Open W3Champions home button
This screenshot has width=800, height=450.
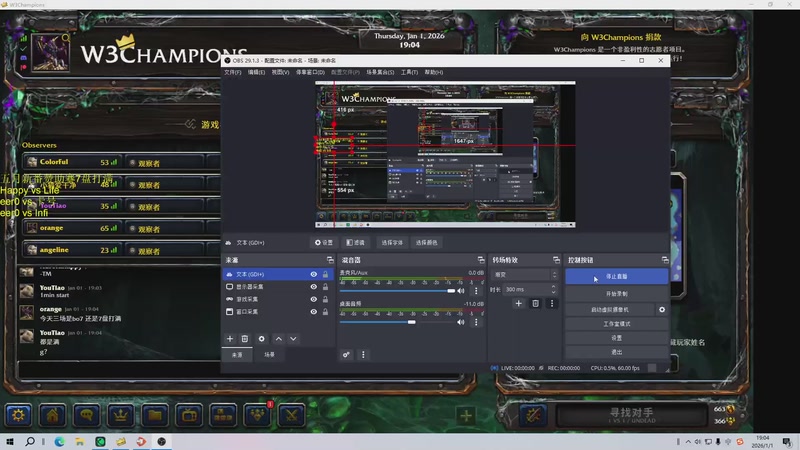(53, 415)
